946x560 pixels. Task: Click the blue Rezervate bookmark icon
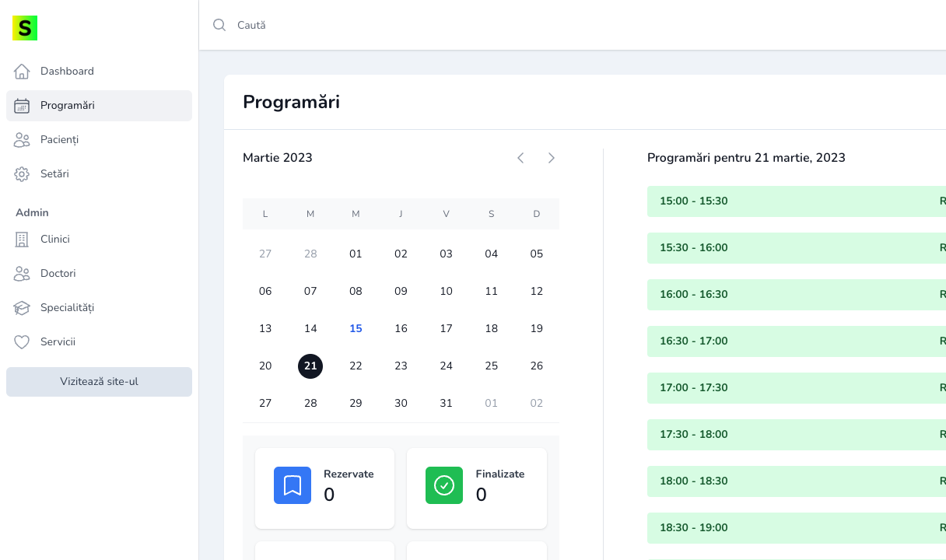click(x=293, y=485)
